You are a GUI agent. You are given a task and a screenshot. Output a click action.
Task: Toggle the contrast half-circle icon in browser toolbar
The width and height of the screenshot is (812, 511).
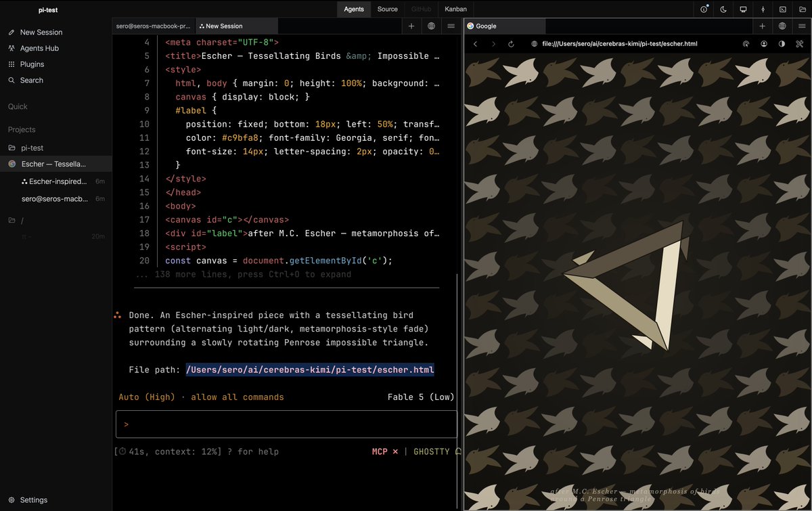[782, 43]
